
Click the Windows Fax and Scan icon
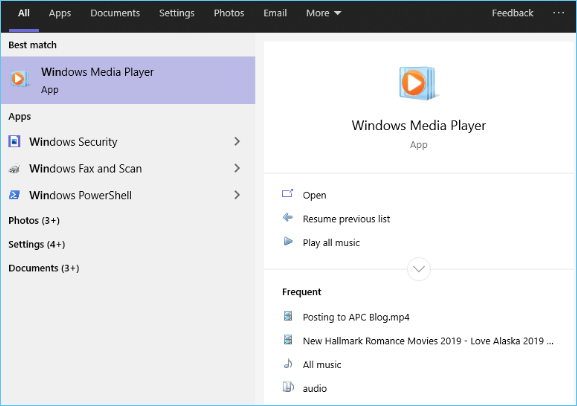(x=14, y=169)
